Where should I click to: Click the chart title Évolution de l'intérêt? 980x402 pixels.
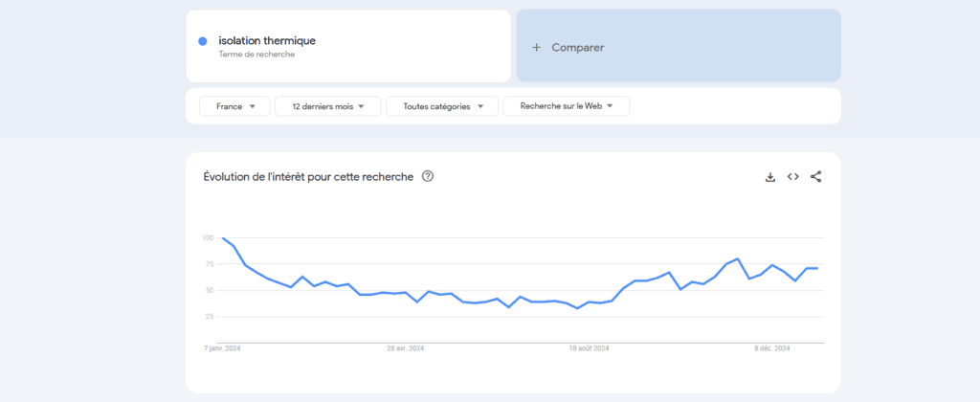pyautogui.click(x=308, y=176)
